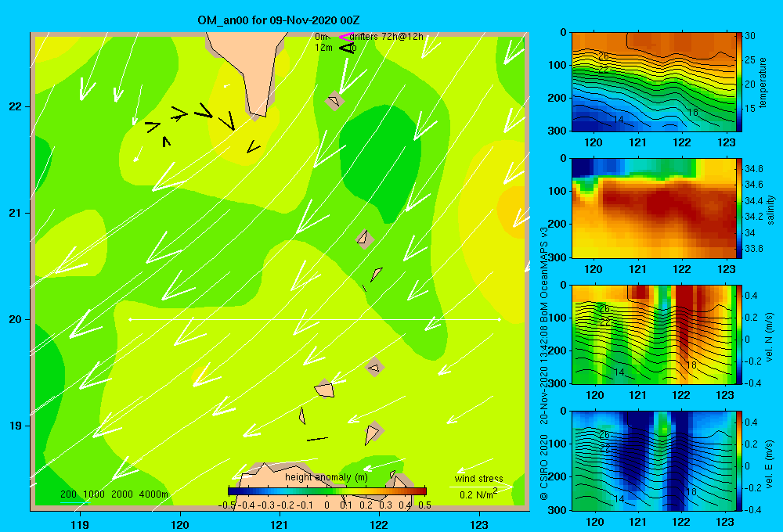
Task: Click the 14 contour label in temperature plot
Action: pos(619,119)
